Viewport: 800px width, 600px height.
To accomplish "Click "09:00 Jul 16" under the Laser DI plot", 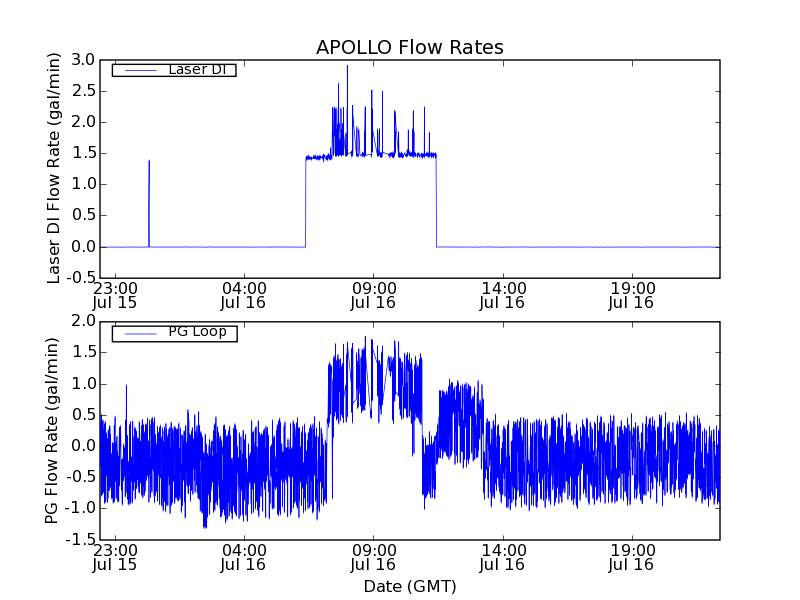I will click(373, 295).
